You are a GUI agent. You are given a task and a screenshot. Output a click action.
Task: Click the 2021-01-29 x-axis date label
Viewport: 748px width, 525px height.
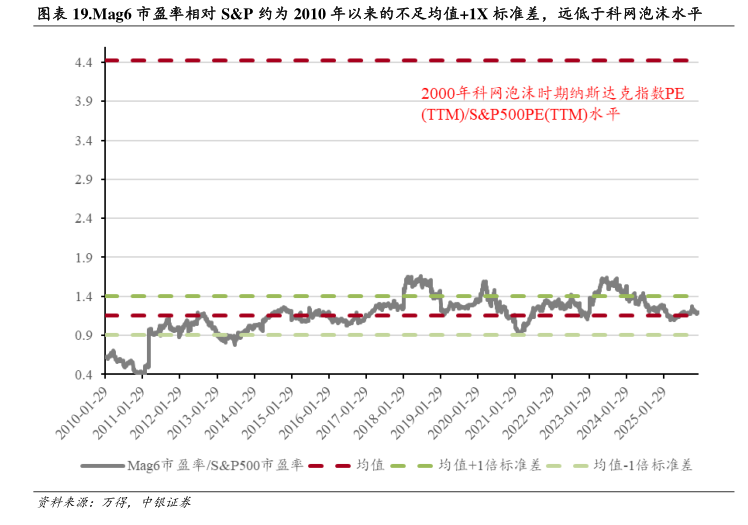(492, 412)
